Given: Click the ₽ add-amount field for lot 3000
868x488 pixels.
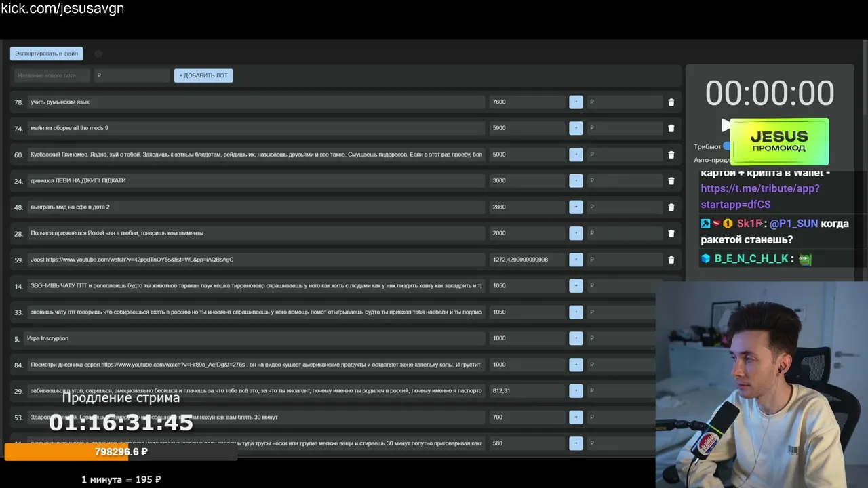Looking at the screenshot, I should pos(625,181).
